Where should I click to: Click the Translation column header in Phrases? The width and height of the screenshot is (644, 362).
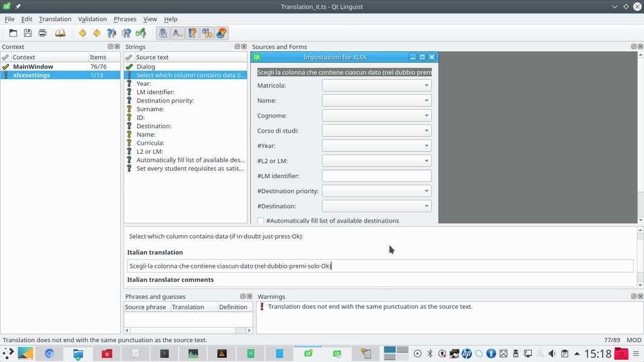[194, 307]
